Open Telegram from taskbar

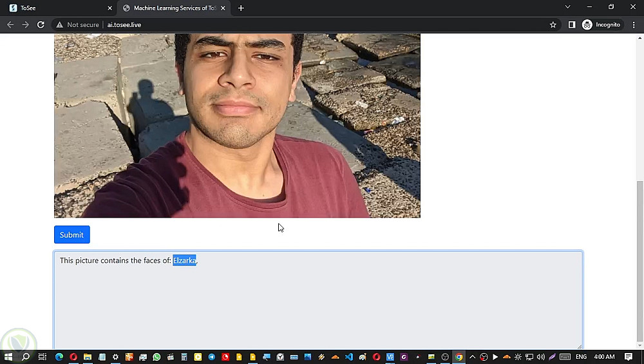(x=211, y=357)
